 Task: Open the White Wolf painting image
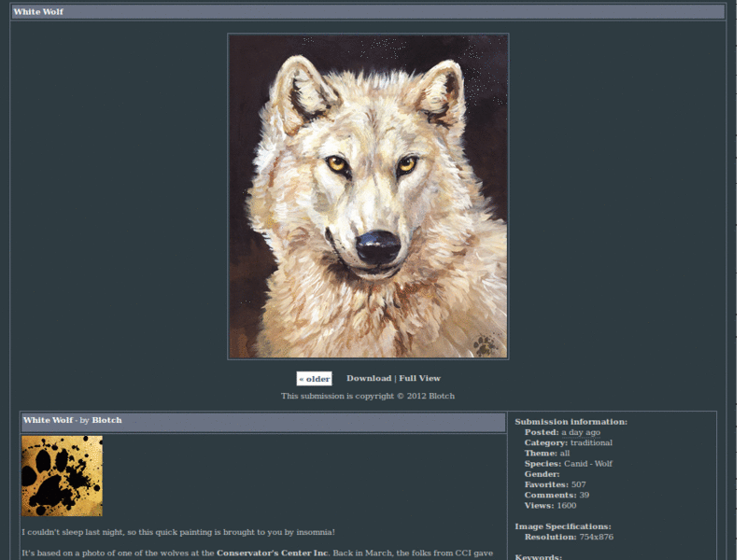[368, 196]
